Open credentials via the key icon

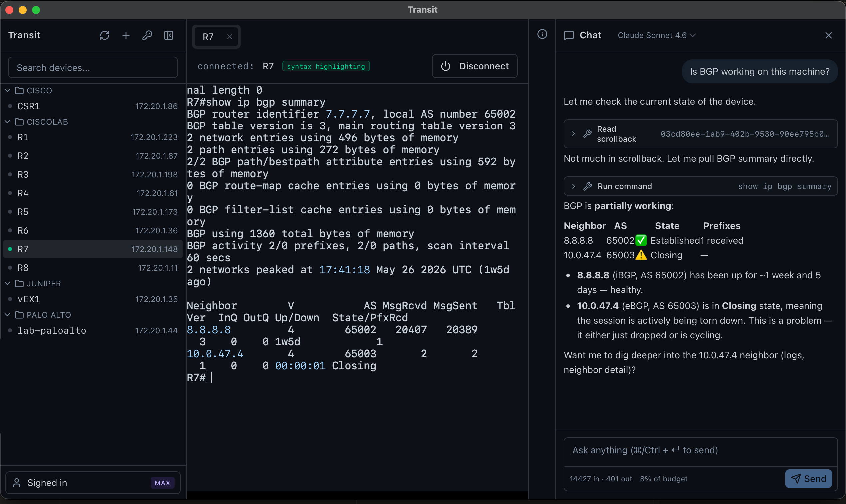pyautogui.click(x=147, y=35)
